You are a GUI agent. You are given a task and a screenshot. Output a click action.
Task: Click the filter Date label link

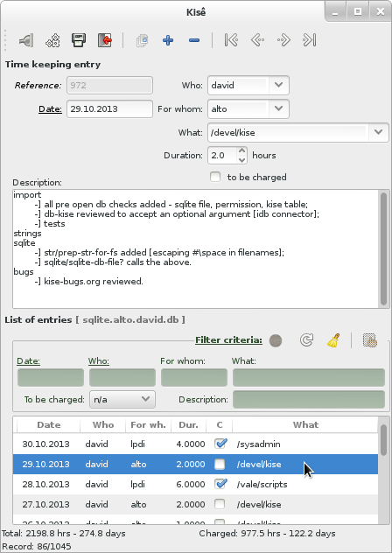tap(28, 360)
